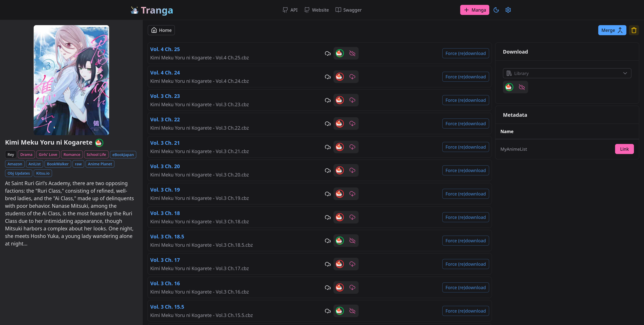This screenshot has width=644, height=325.
Task: Click the pink Manga add button
Action: pyautogui.click(x=475, y=10)
